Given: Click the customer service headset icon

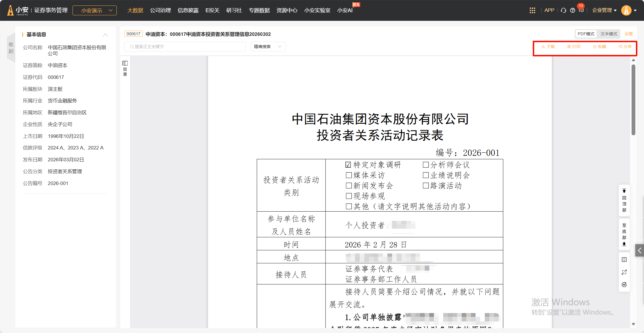Looking at the screenshot, I should [563, 10].
